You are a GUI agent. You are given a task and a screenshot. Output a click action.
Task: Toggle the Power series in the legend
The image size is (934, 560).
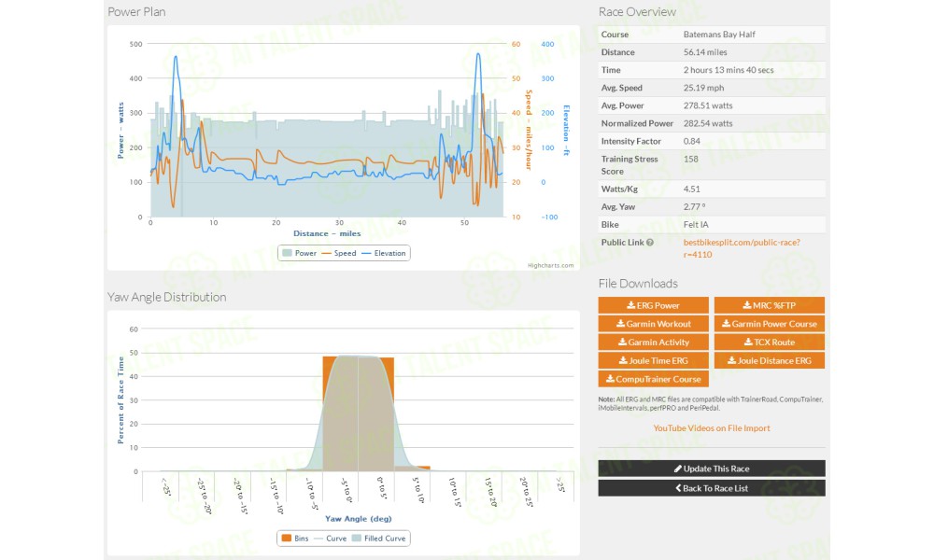300,253
